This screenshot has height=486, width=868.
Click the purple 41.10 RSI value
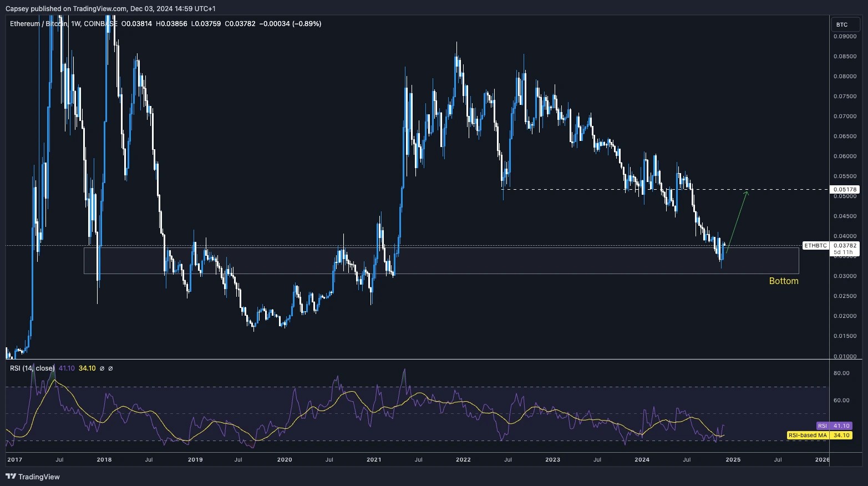tap(65, 368)
